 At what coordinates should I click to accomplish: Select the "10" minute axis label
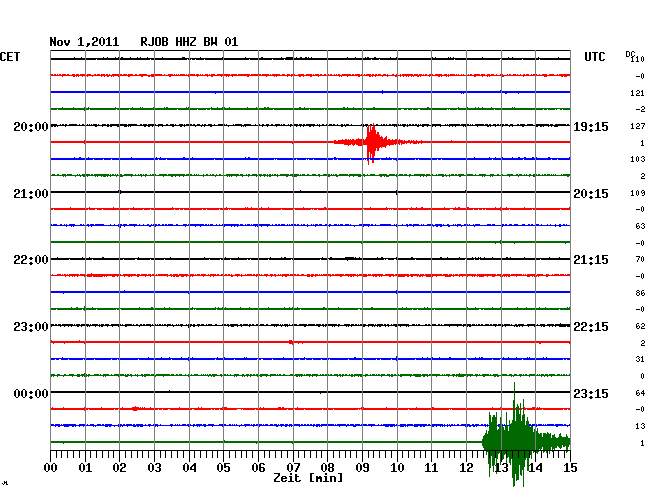click(397, 467)
